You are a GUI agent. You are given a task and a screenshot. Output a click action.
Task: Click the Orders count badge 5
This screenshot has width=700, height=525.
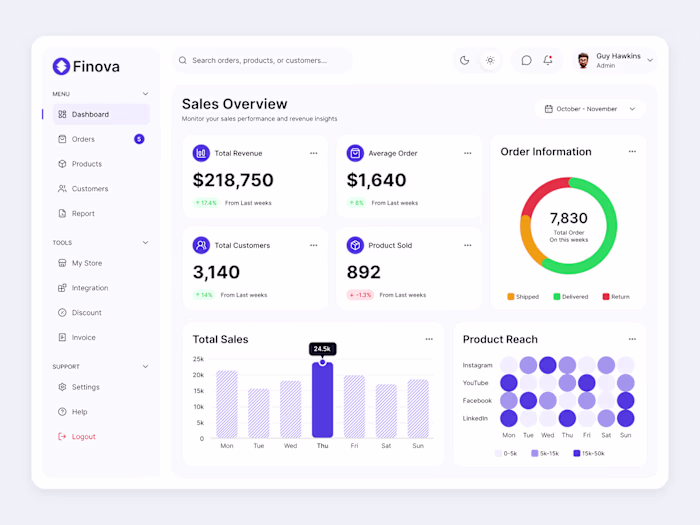pos(139,139)
